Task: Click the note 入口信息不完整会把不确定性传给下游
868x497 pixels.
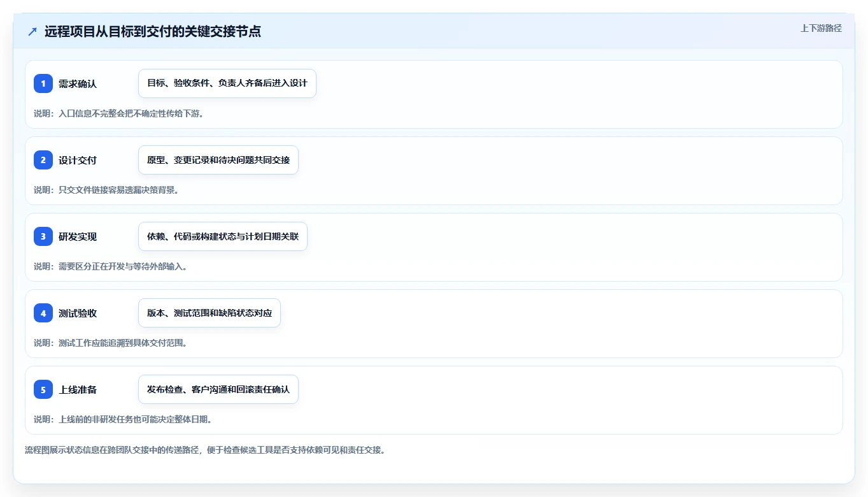Action: (x=118, y=113)
